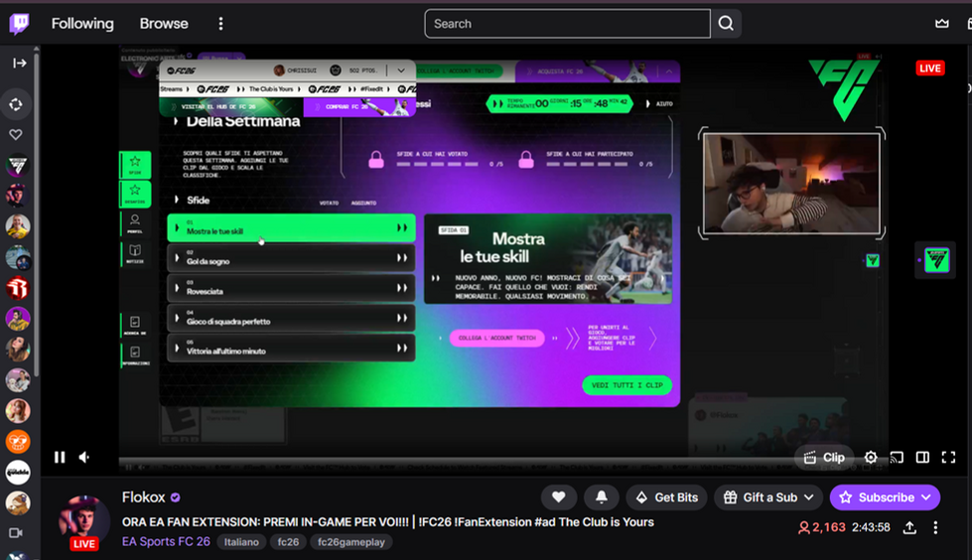Open stream options three-dot menu
972x560 pixels.
935,528
